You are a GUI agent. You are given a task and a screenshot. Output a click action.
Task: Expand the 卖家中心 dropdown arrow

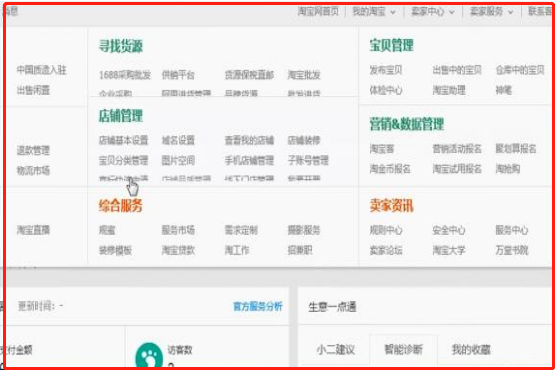click(452, 12)
